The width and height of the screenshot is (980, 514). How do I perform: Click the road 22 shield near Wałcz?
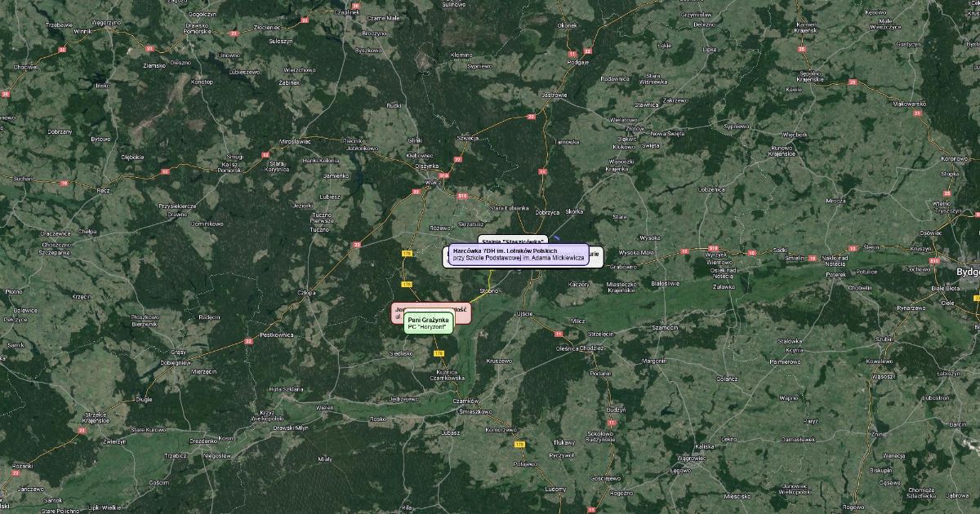tap(416, 192)
